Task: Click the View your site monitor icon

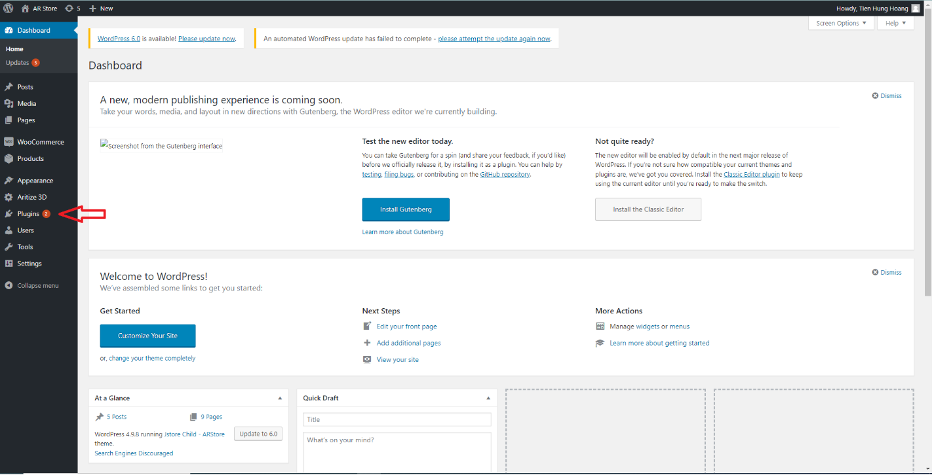Action: coord(367,360)
